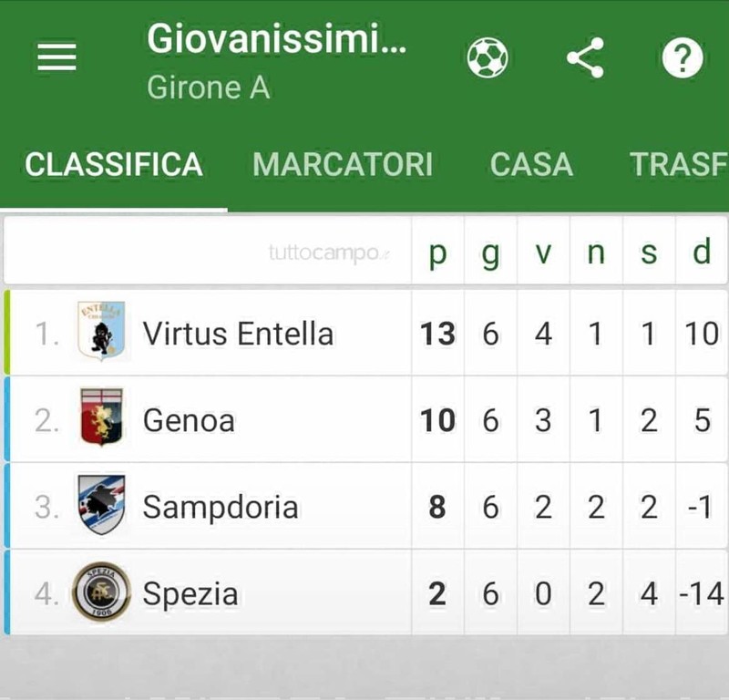This screenshot has height=700, width=729.
Task: Tap the soccer ball icon
Action: [488, 57]
